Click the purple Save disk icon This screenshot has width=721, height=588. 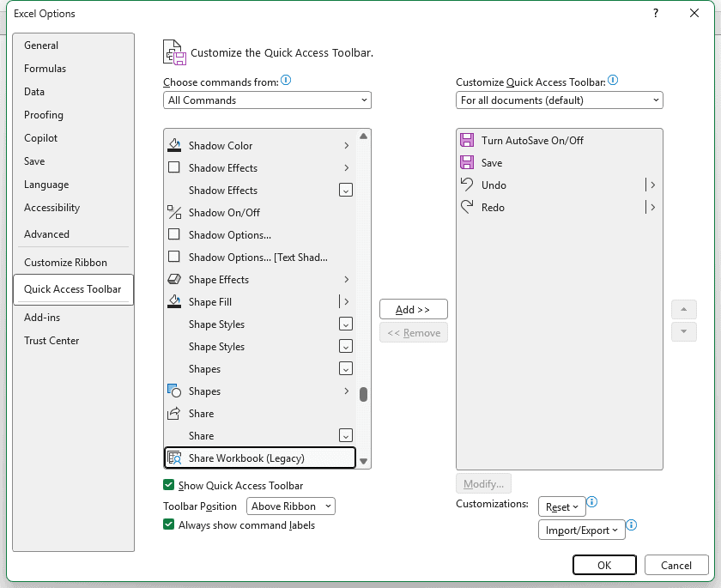(467, 162)
